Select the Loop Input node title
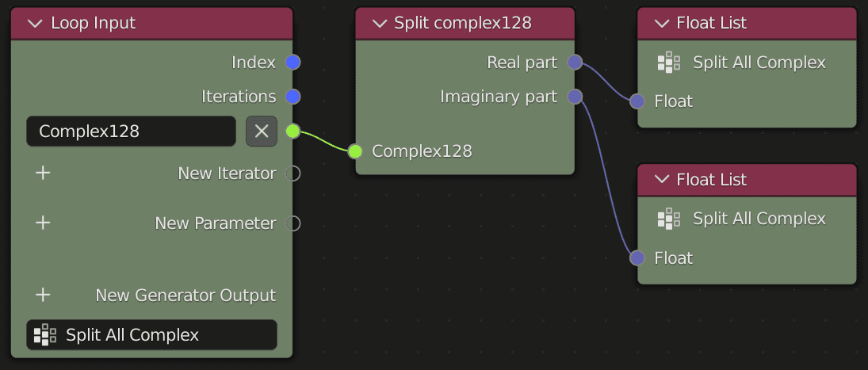868x370 pixels. pos(93,23)
